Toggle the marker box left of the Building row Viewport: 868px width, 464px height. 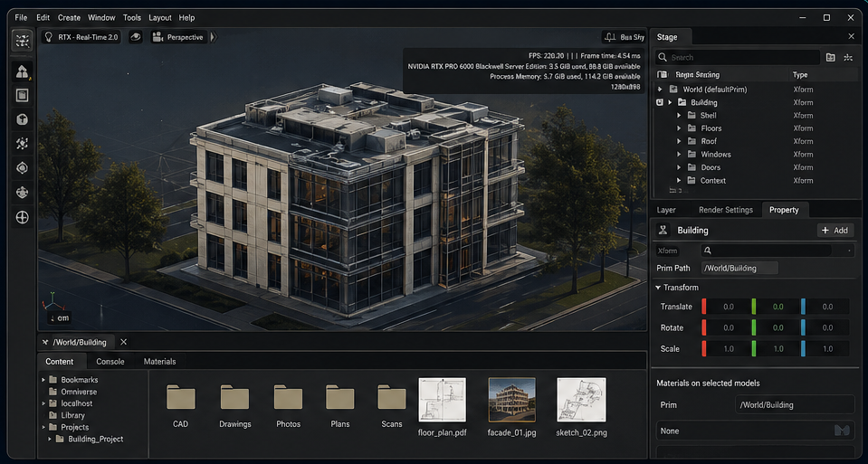[659, 102]
